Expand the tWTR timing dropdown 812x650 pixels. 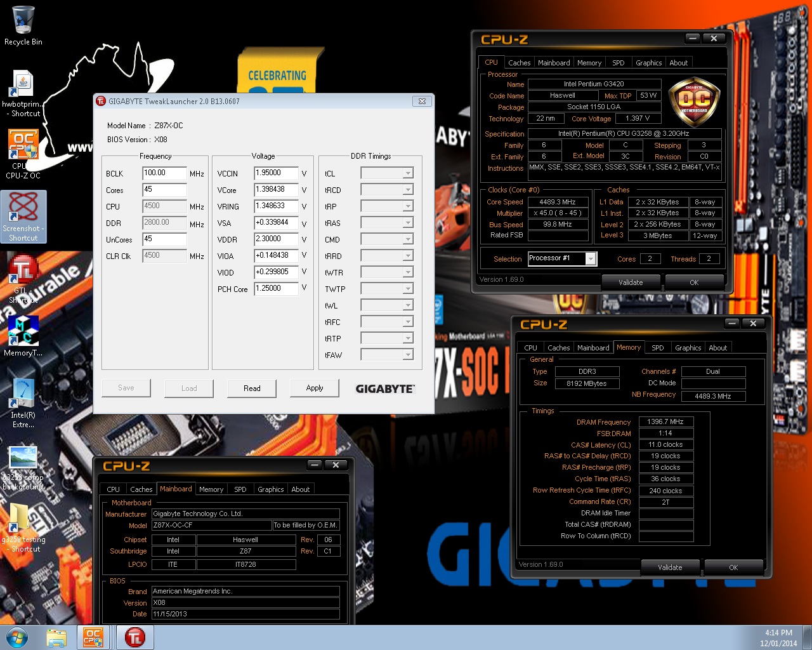(408, 272)
